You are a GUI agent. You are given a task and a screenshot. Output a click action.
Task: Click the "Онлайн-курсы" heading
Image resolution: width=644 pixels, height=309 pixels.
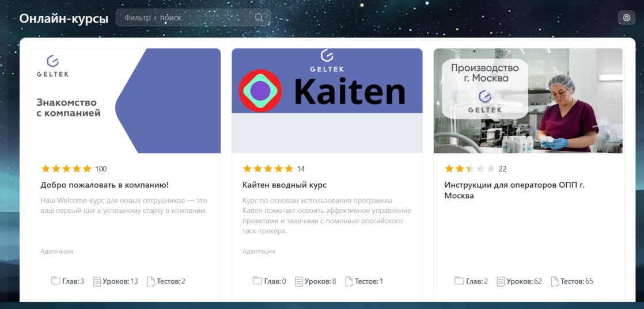coord(64,18)
